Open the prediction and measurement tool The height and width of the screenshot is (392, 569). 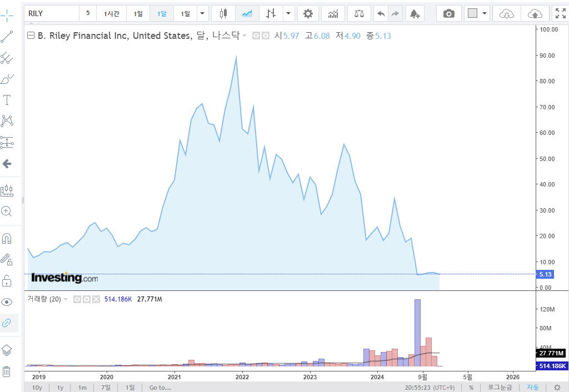pyautogui.click(x=7, y=143)
